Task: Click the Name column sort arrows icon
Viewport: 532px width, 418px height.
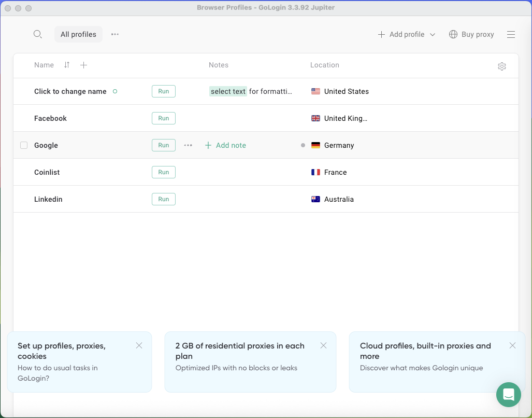Action: click(67, 65)
